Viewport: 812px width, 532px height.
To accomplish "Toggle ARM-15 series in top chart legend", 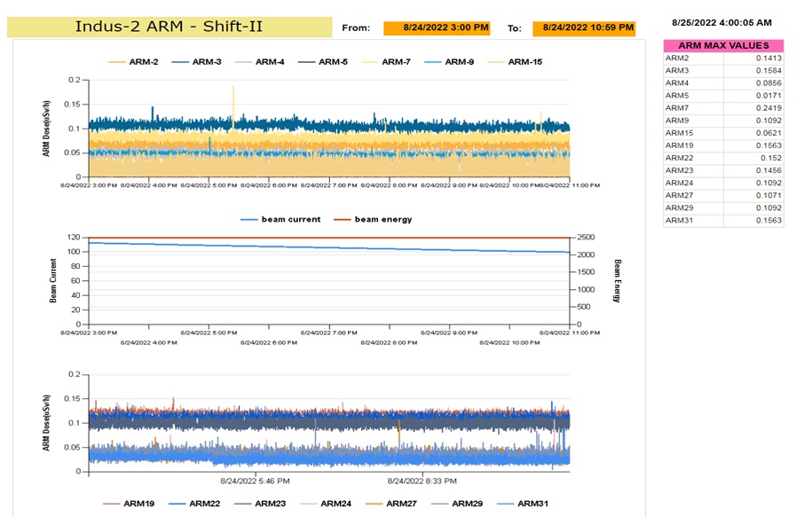I will (x=516, y=61).
